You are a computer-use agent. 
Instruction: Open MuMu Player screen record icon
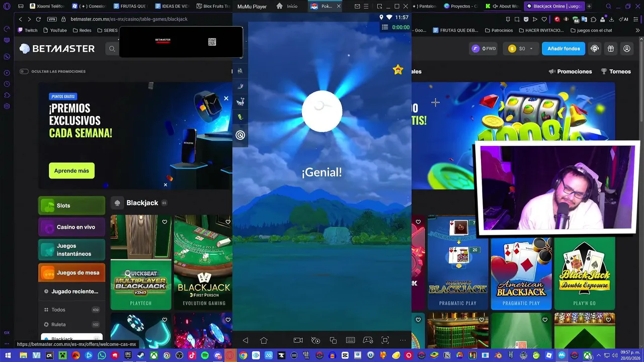298,340
